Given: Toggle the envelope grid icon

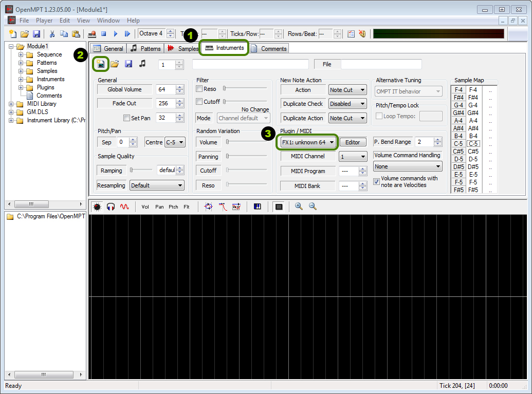Looking at the screenshot, I should point(279,207).
